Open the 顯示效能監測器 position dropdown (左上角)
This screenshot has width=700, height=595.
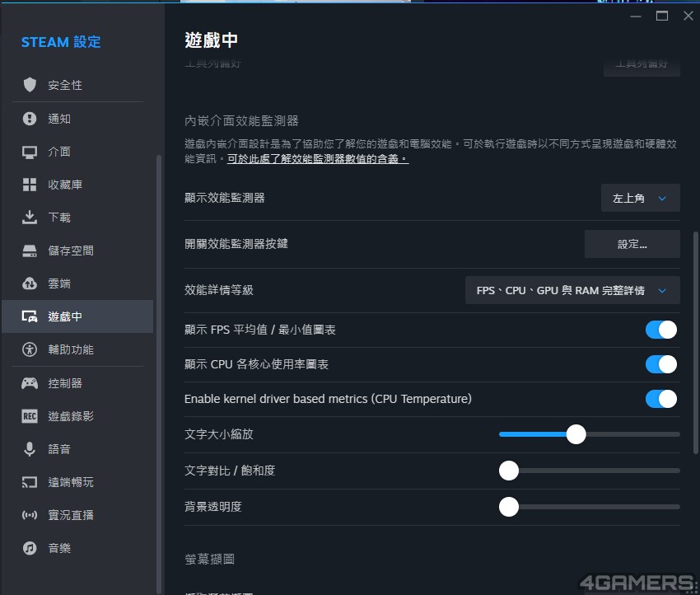640,198
